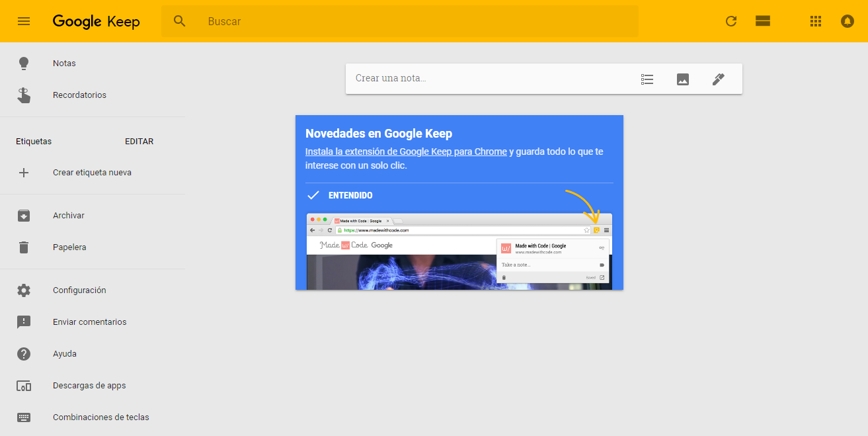Create a new drawing note
This screenshot has height=436, width=868.
point(719,79)
